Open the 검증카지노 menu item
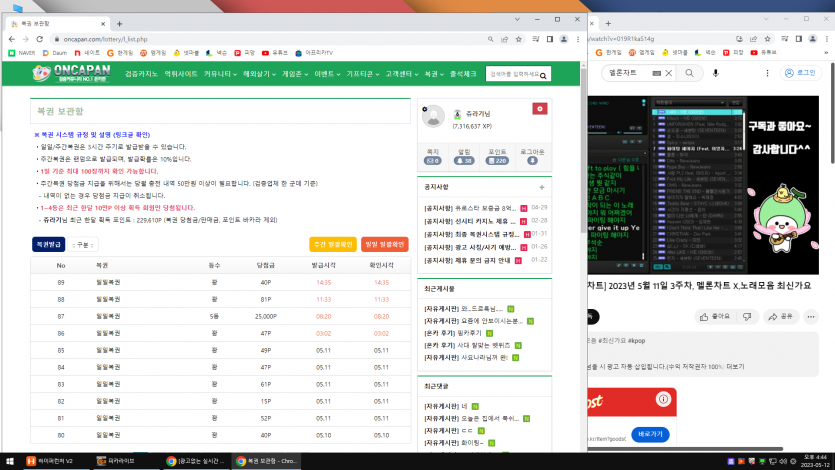Image resolution: width=835 pixels, height=470 pixels. click(141, 74)
